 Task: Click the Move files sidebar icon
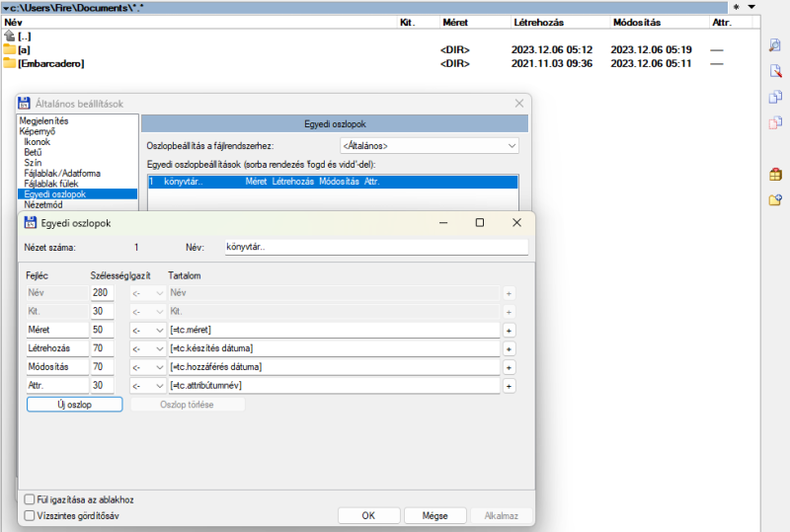[775, 122]
